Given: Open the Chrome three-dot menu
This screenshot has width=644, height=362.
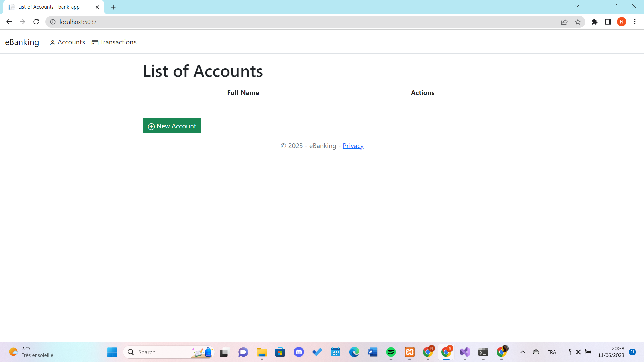Looking at the screenshot, I should pyautogui.click(x=635, y=22).
